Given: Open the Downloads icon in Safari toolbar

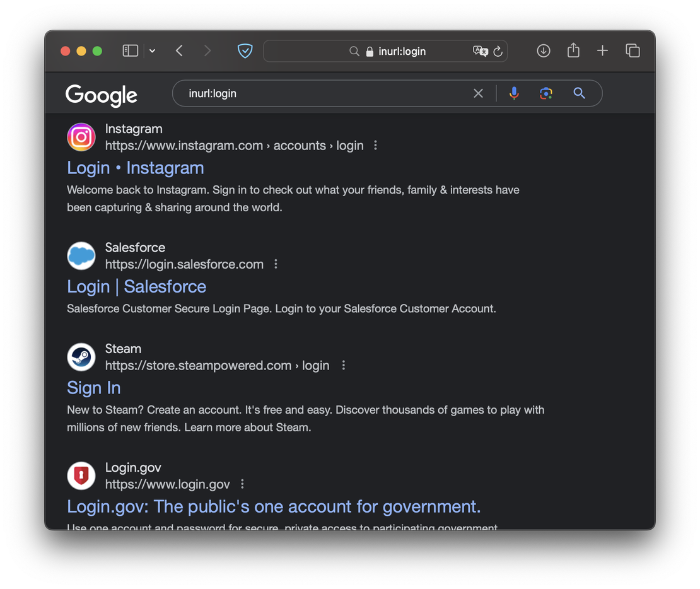Looking at the screenshot, I should [543, 50].
